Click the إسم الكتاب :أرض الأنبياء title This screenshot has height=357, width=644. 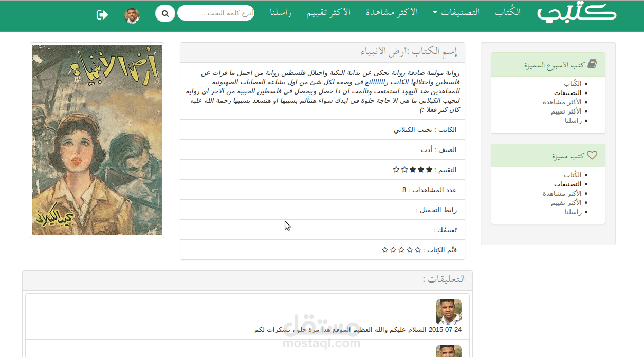(x=409, y=51)
